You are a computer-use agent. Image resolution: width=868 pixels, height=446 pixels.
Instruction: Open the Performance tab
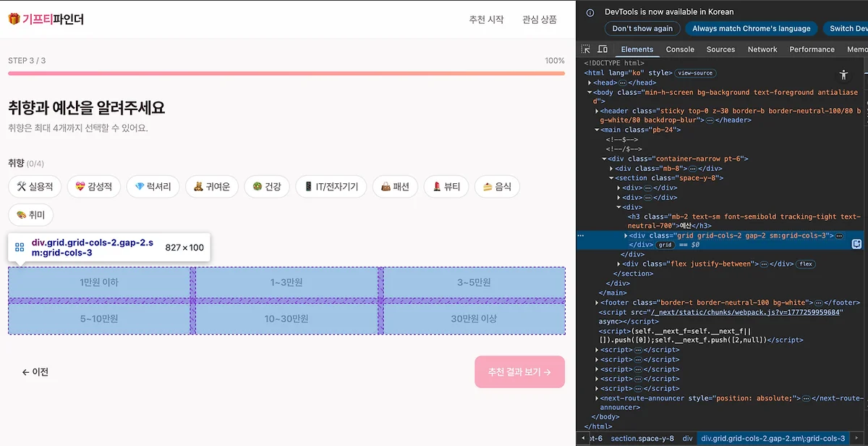pos(812,49)
